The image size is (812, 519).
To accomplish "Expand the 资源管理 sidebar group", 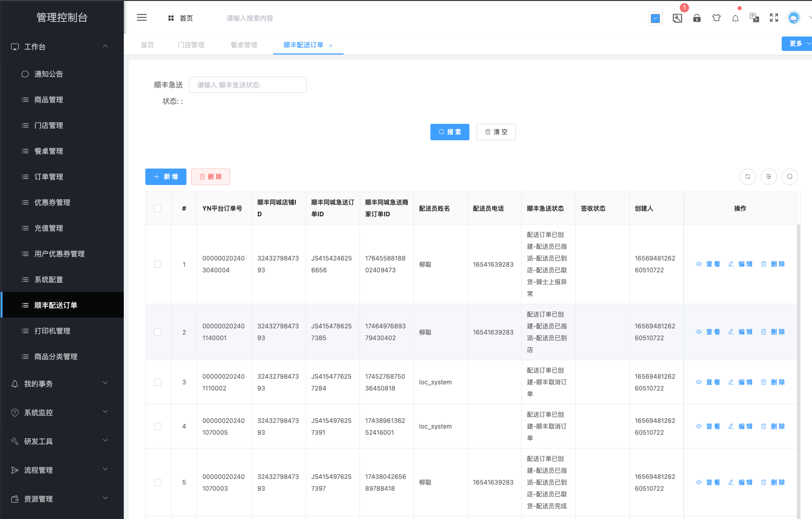I will [x=62, y=499].
